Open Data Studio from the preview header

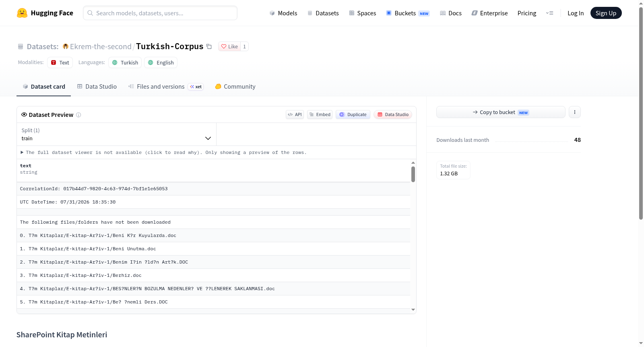click(x=393, y=114)
